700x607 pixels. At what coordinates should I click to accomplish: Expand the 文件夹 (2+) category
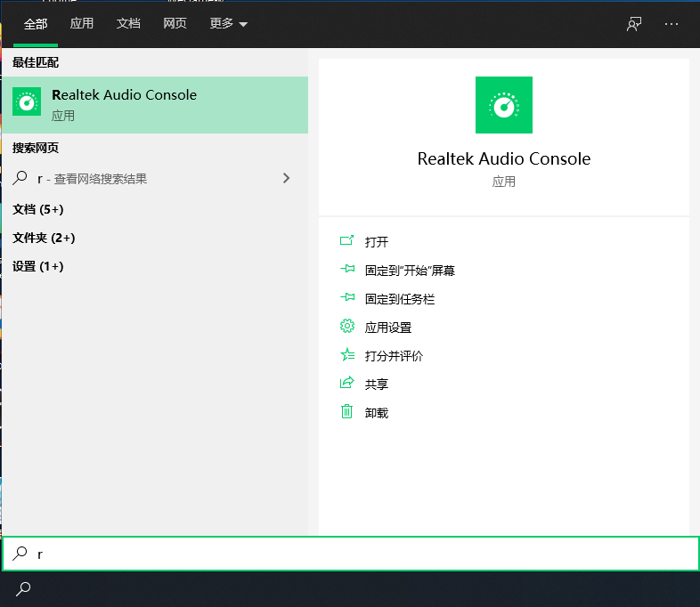pyautogui.click(x=44, y=238)
